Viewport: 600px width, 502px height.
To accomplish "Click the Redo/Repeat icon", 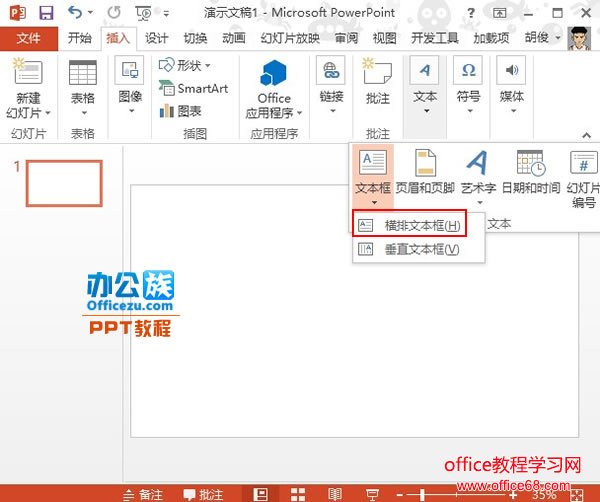I will [x=114, y=13].
